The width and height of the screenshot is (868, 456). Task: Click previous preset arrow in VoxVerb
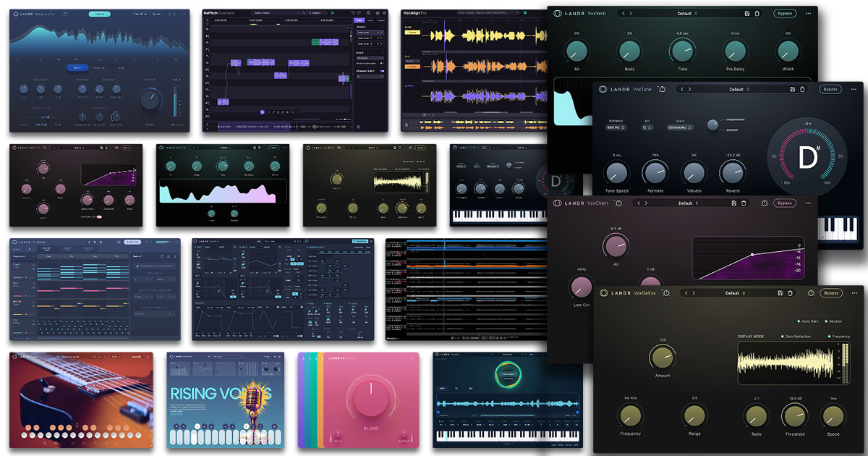tap(623, 14)
